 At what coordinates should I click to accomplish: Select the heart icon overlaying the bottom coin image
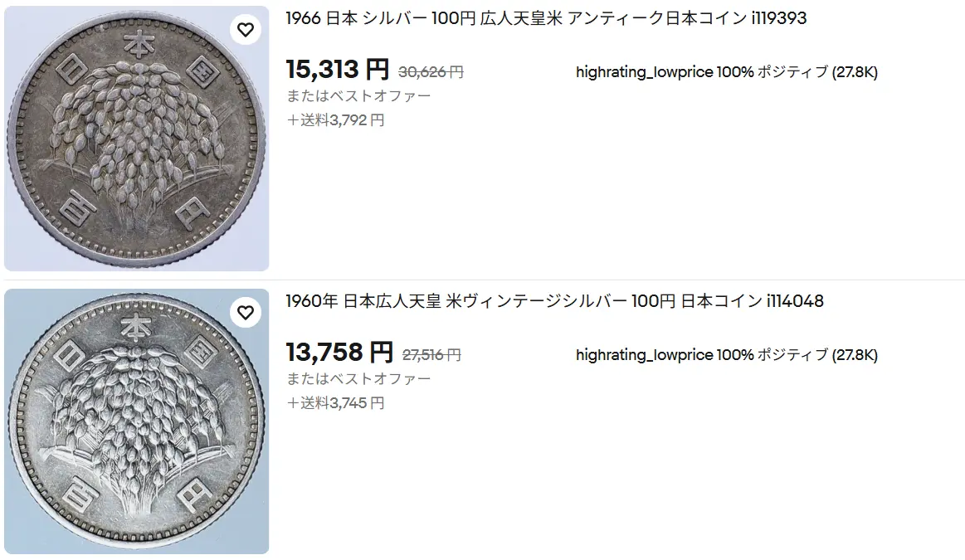tap(246, 313)
